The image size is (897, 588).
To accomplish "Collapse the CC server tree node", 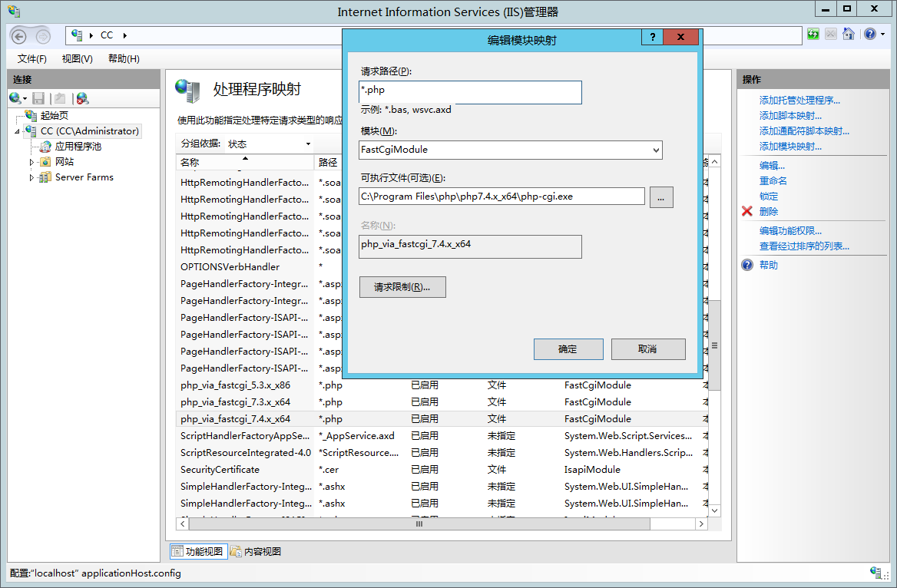I will [x=17, y=131].
